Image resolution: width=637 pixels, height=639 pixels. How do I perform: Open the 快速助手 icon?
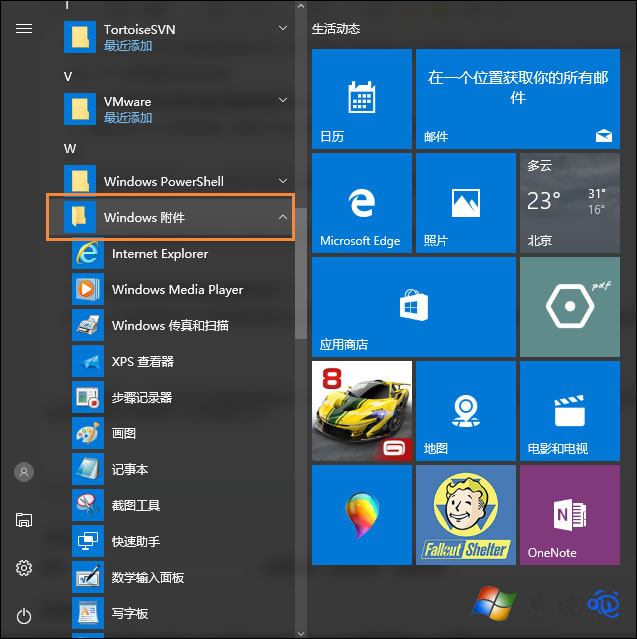pyautogui.click(x=88, y=541)
